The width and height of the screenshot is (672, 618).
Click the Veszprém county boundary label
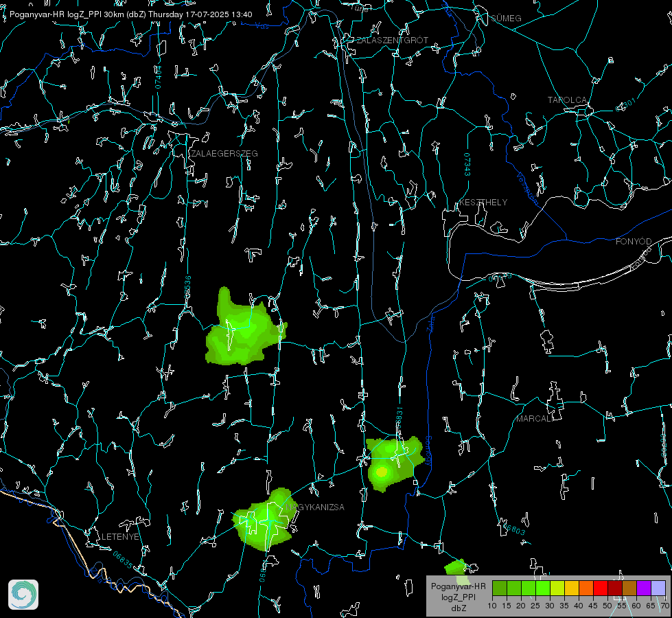527,189
